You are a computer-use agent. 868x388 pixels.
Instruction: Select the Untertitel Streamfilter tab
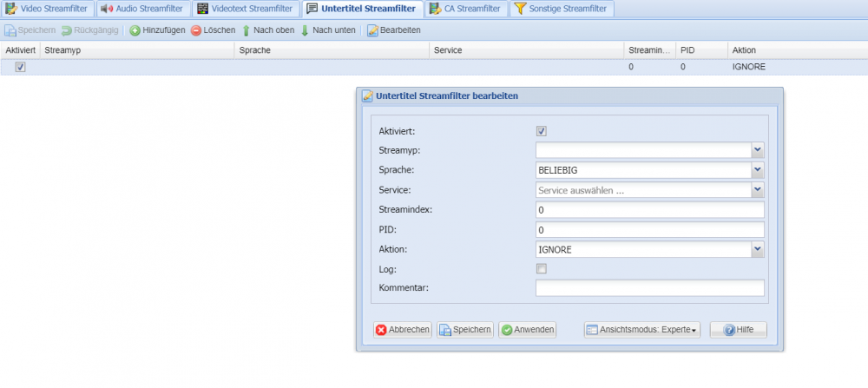[363, 9]
